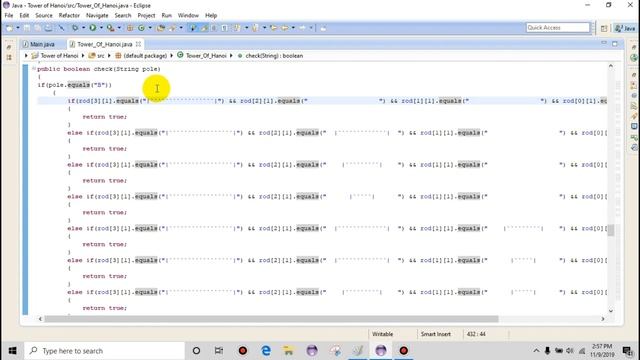Click the horizontal scrollbar of the editor
The width and height of the screenshot is (640, 360).
click(271, 319)
